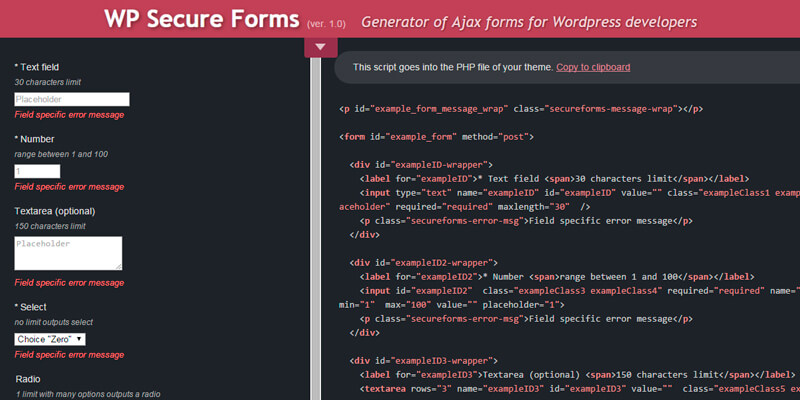The image size is (800, 400).
Task: Click the header tagline about Ajax forms
Action: click(529, 21)
